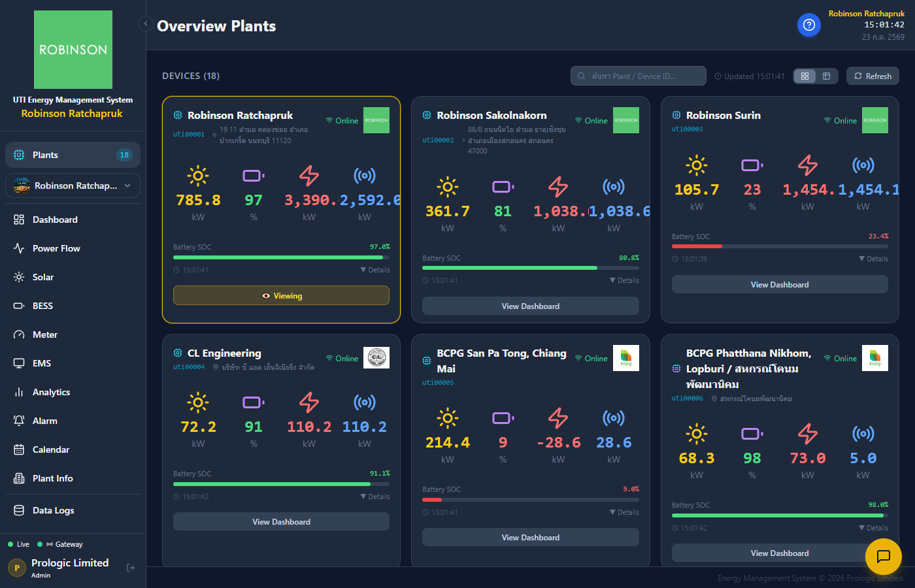Click the battery icon on Robinson Sakolnakorn card
The image size is (915, 588).
point(503,187)
